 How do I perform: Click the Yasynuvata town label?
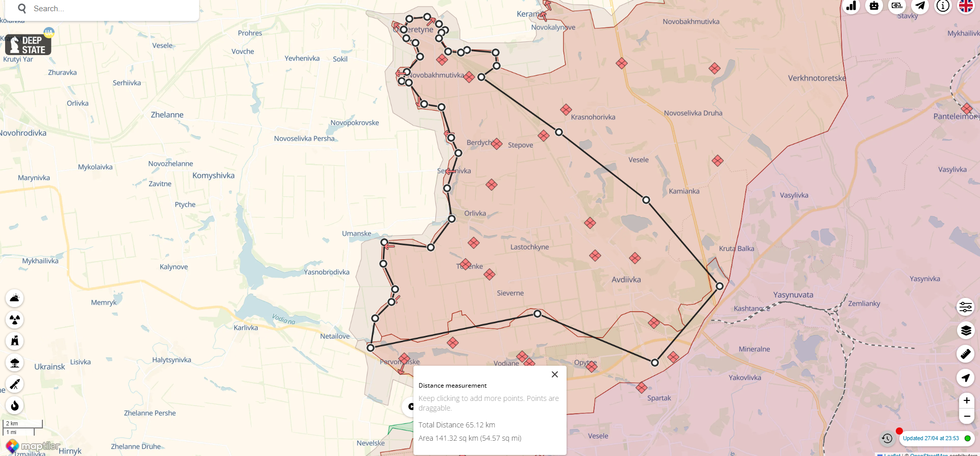793,295
